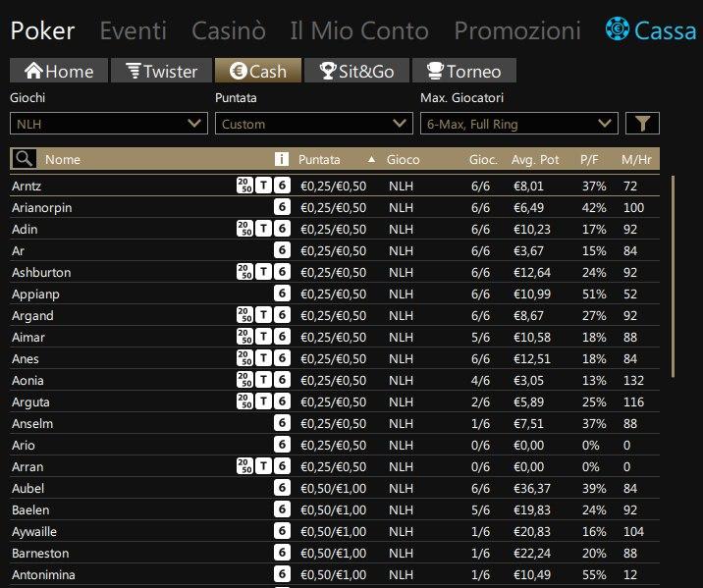Screen dimensions: 703x588
Task: Click the magnifier search icon beside Nome
Action: point(25,159)
